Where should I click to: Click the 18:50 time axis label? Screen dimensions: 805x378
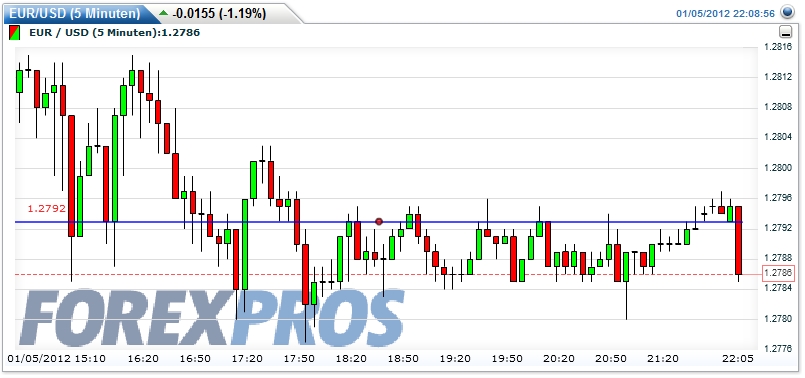tap(404, 359)
